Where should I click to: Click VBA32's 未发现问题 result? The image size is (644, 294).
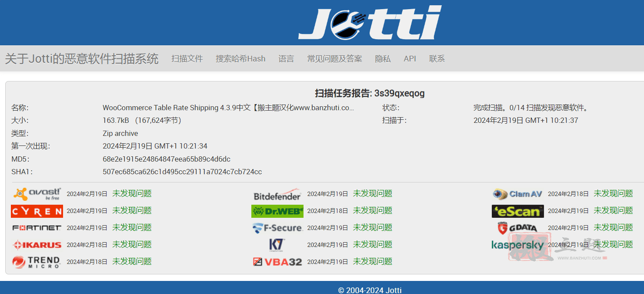pos(373,261)
